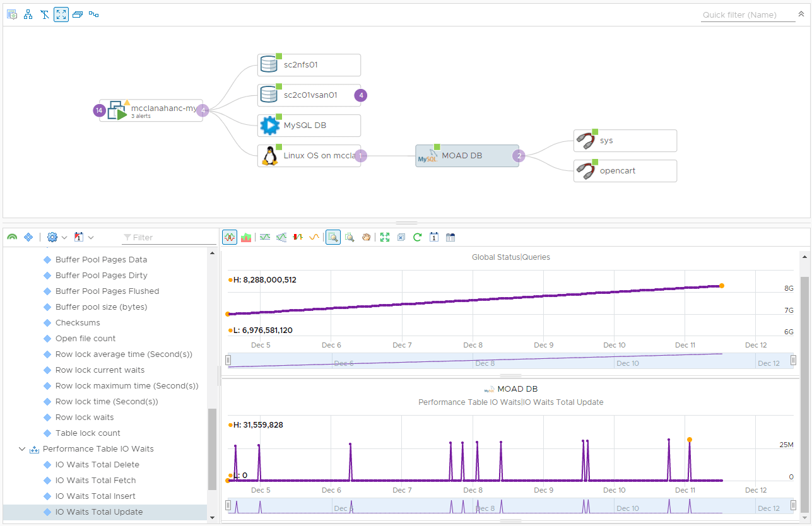Select the zoom selection magnifier tool
812x526 pixels.
[332, 237]
